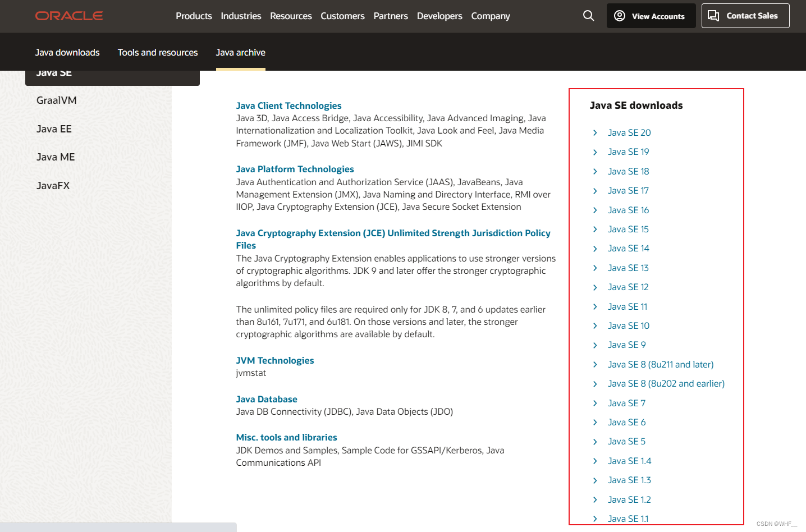Select Java EE in the sidebar
This screenshot has height=532, width=806.
(x=54, y=129)
